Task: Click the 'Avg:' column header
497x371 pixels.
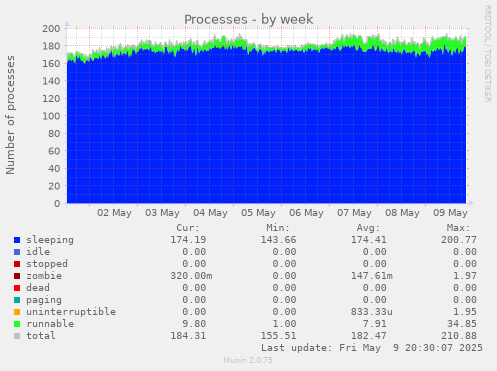Action: pyautogui.click(x=368, y=228)
